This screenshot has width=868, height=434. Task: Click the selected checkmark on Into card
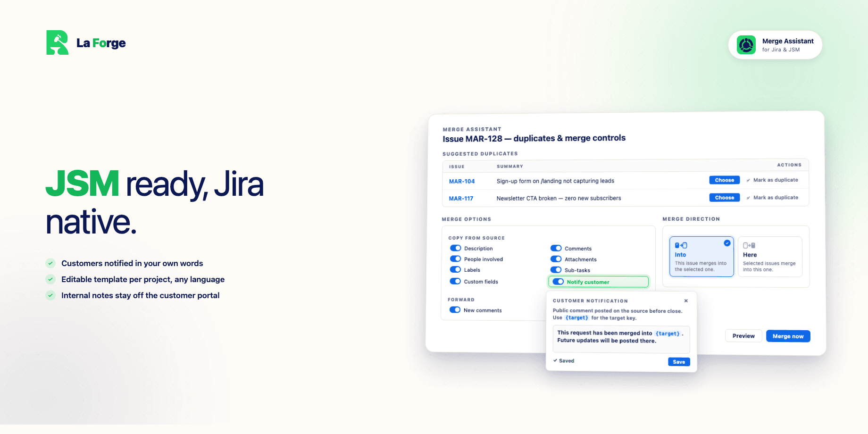727,243
